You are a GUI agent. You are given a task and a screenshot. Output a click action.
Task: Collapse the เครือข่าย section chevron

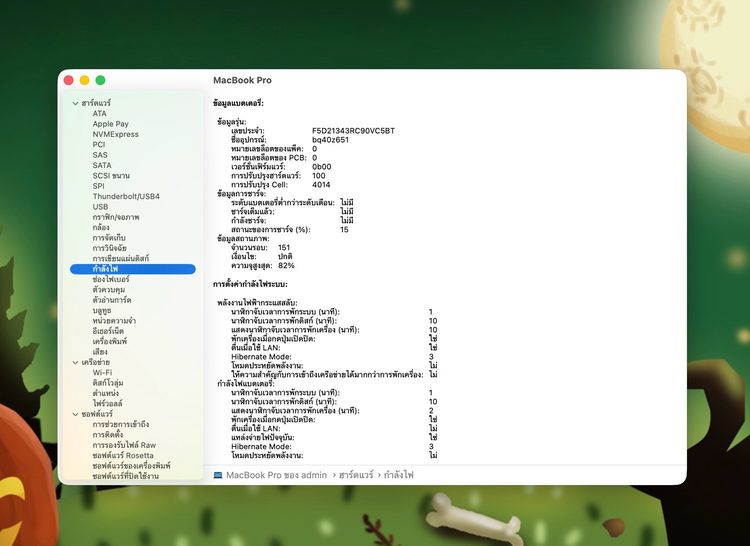[75, 362]
